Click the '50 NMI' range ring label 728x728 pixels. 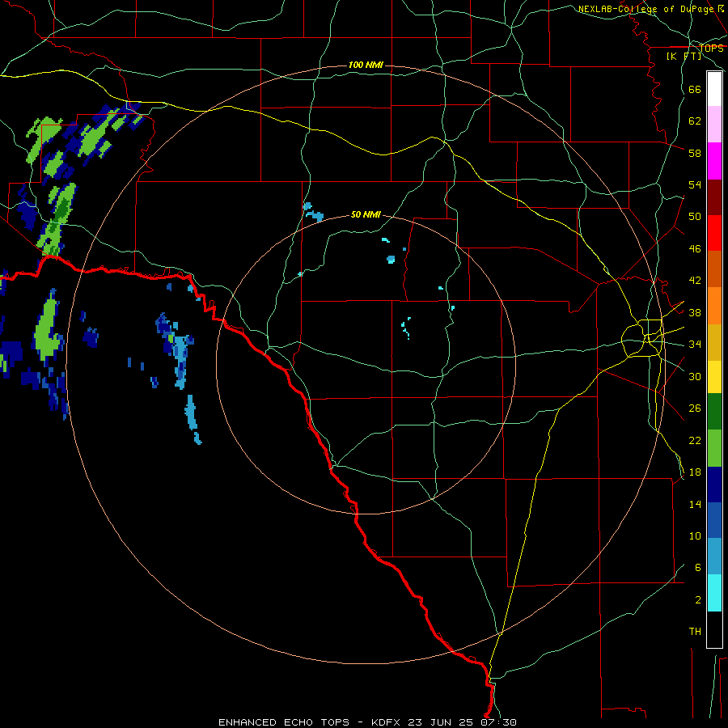tap(366, 214)
